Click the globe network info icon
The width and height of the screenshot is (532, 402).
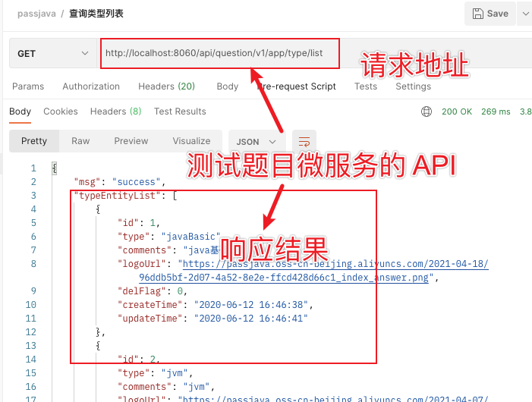[427, 111]
